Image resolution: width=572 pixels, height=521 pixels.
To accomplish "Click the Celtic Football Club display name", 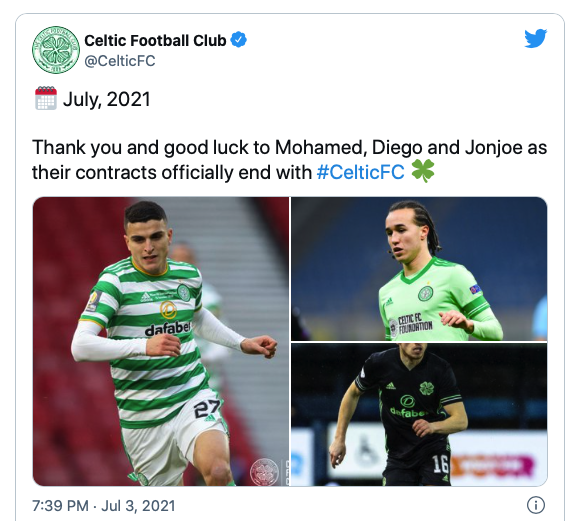I will coord(155,40).
